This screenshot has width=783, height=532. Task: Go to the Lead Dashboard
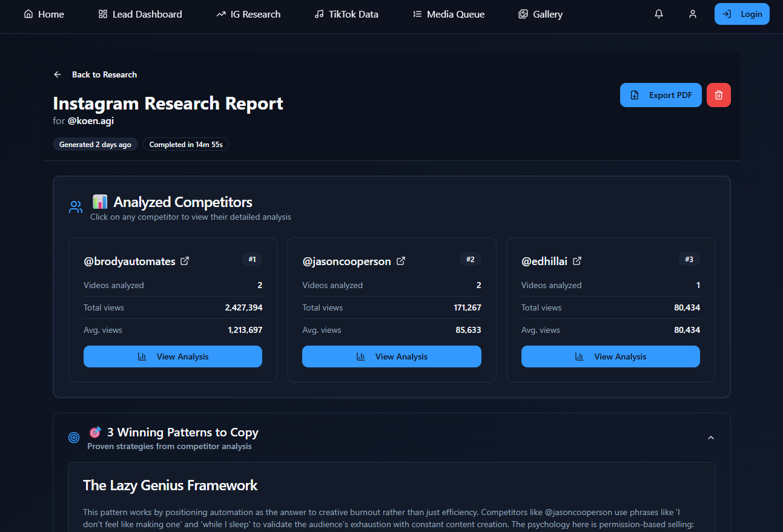click(140, 14)
